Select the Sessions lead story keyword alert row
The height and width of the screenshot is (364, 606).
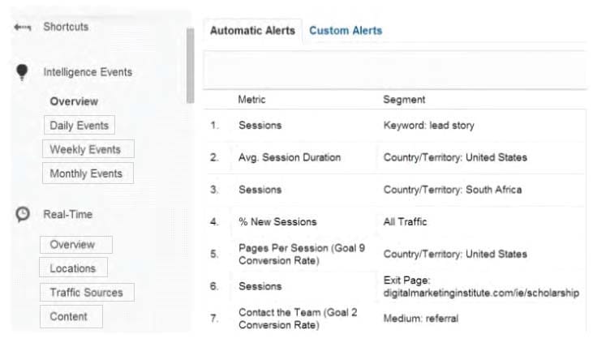394,125
